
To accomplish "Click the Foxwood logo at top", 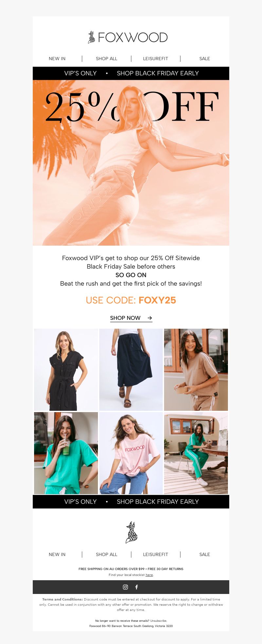I will [x=128, y=37].
